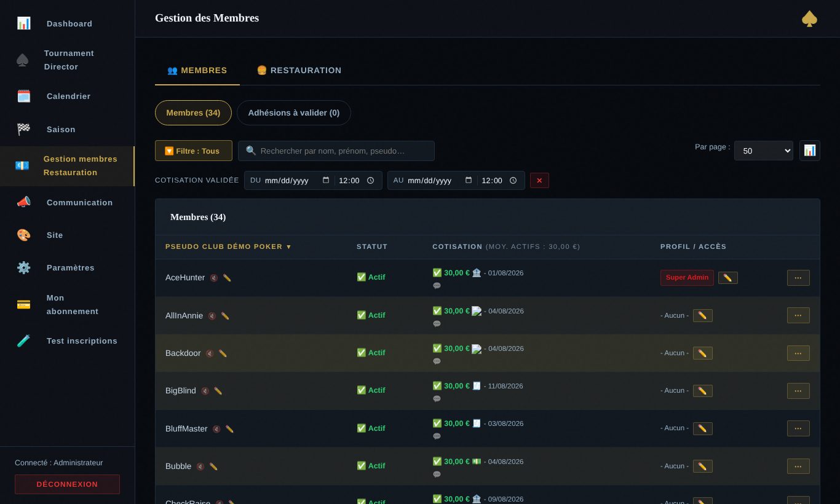This screenshot has width=840, height=504.
Task: Click the pencil next to the Bubble pseudo
Action: point(213,467)
